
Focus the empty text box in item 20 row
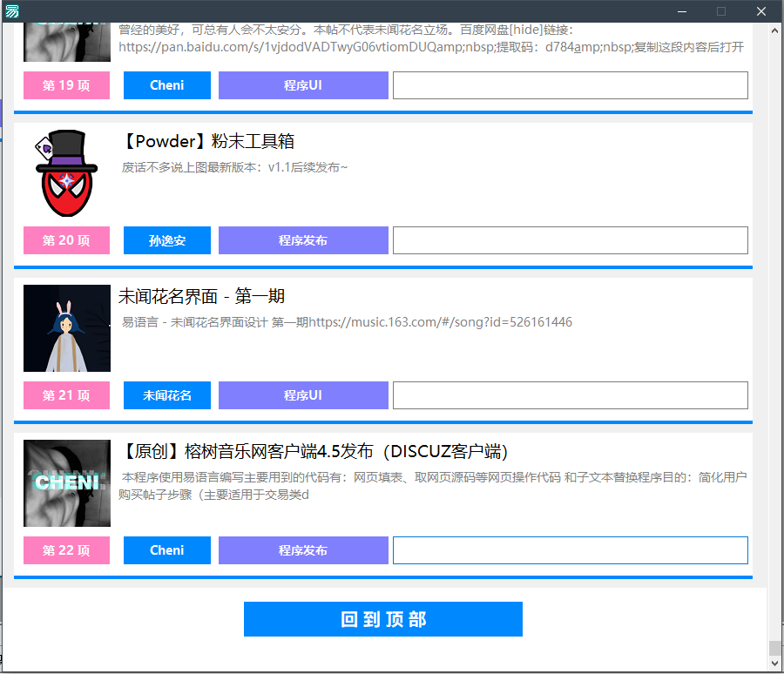(x=571, y=240)
